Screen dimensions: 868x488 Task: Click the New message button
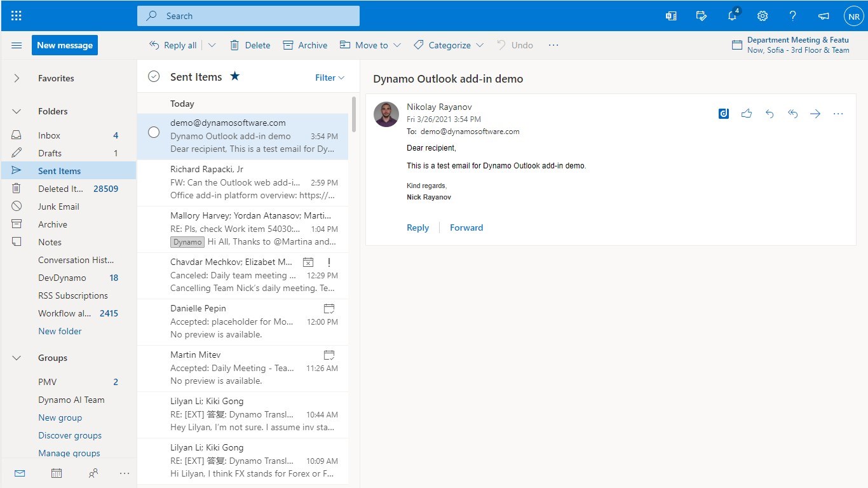[65, 45]
